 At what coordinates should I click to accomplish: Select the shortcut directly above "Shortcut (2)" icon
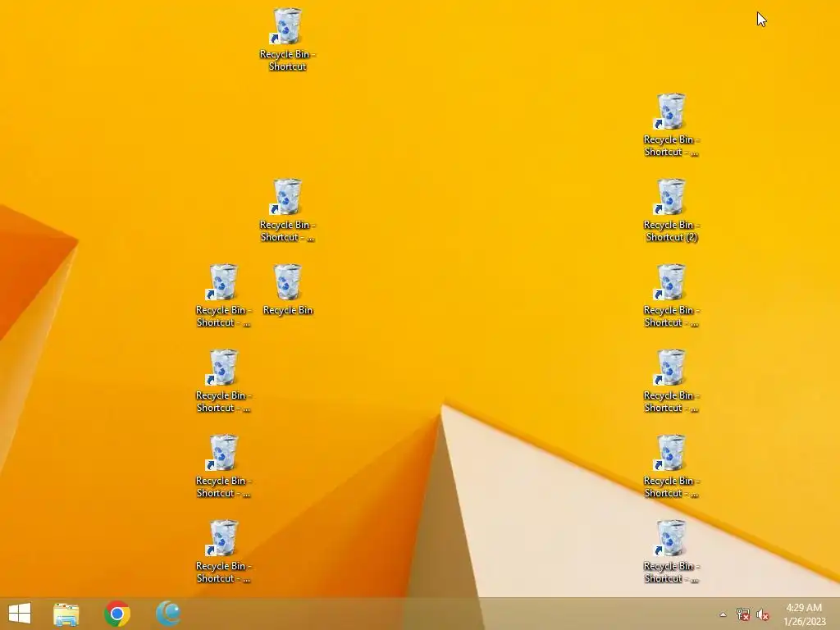[x=671, y=125]
